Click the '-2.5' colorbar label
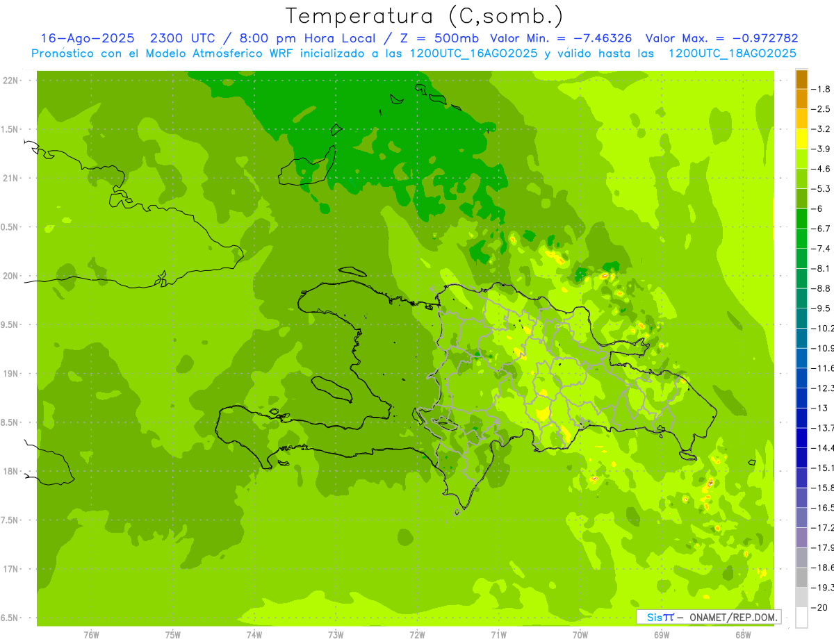Viewport: 834px width, 644px height. tap(821, 109)
